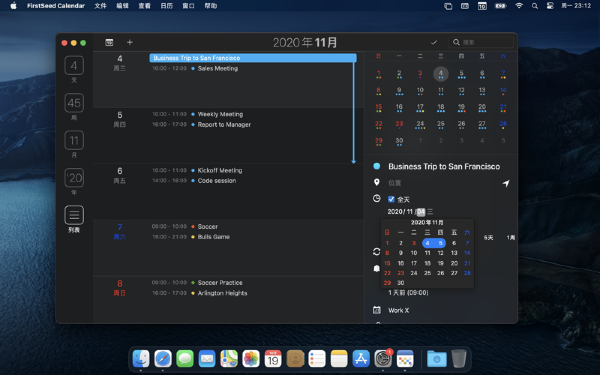Open the Sales Meeting event
This screenshot has height=375, width=600.
pyautogui.click(x=218, y=68)
